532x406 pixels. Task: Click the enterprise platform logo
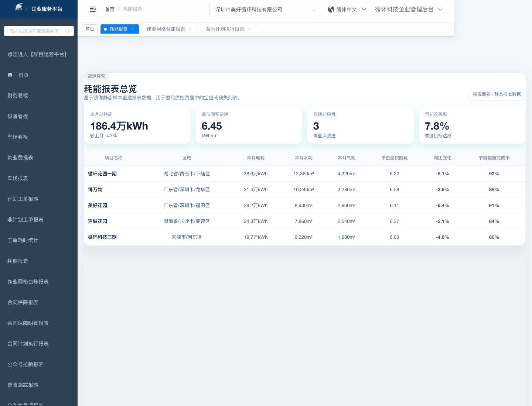(x=19, y=8)
